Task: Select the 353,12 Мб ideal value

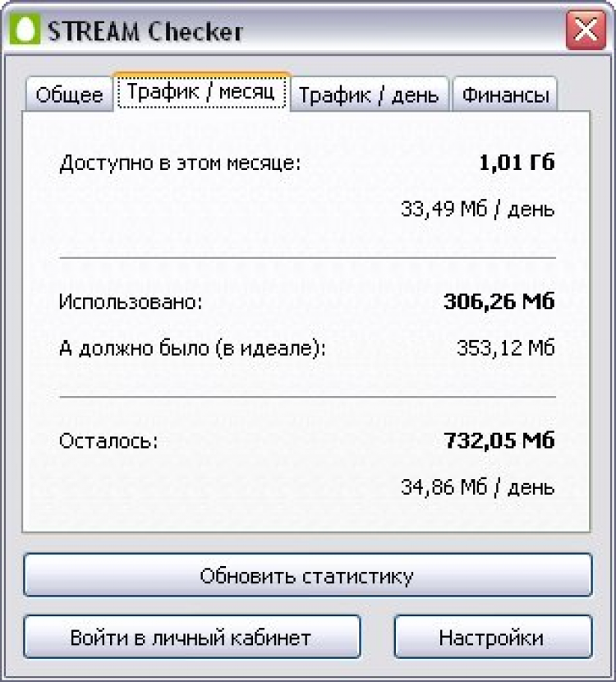Action: (506, 348)
